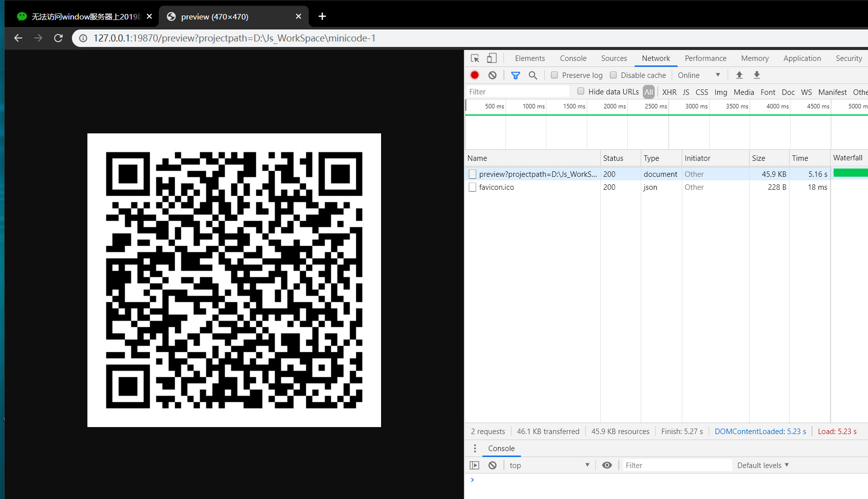Import HAR file with upload arrow
The image size is (868, 499).
[739, 75]
